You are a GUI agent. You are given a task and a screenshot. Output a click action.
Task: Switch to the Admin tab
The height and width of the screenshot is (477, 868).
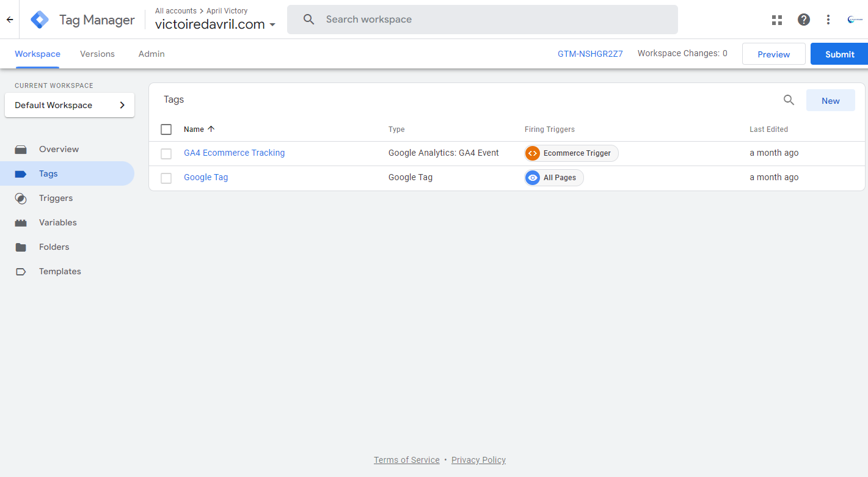click(151, 54)
